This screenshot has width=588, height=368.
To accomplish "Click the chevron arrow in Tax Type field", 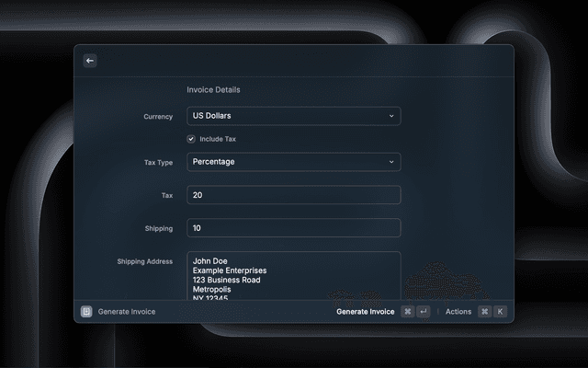I will point(390,162).
